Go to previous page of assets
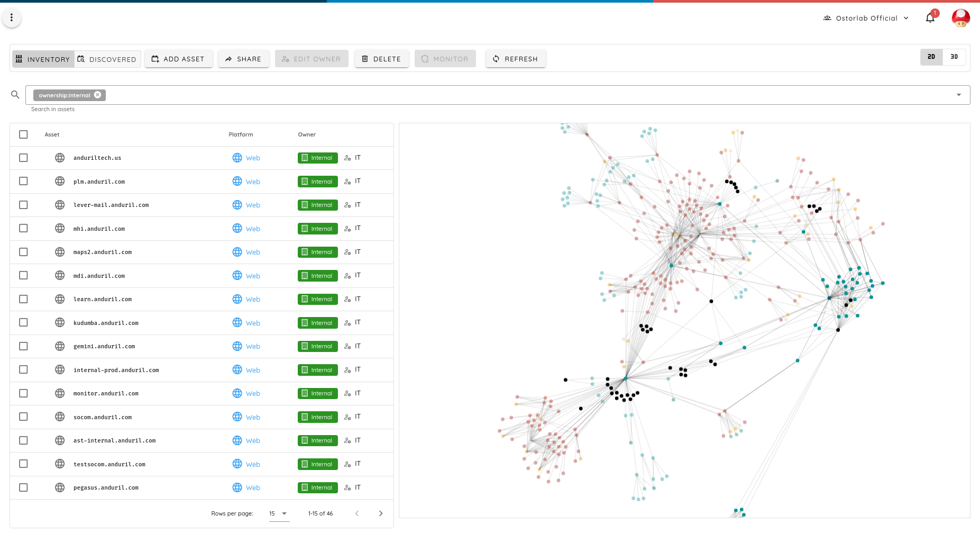The height and width of the screenshot is (533, 980). coord(357,513)
